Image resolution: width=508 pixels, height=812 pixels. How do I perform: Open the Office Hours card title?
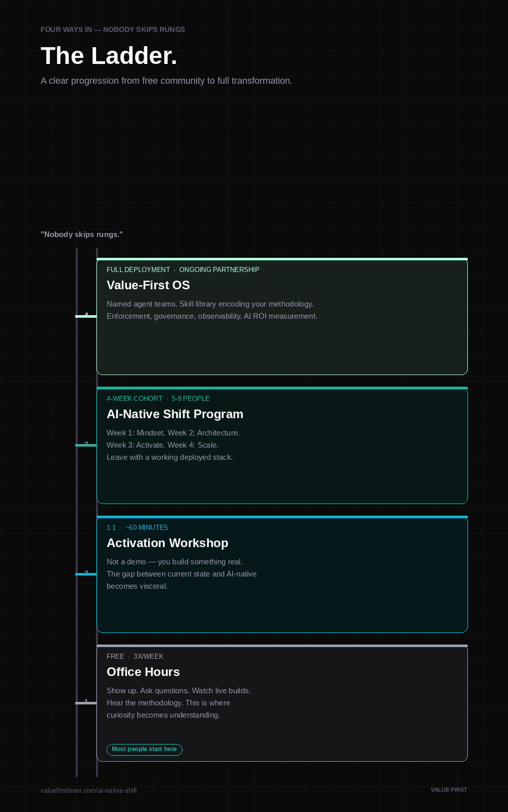143,672
